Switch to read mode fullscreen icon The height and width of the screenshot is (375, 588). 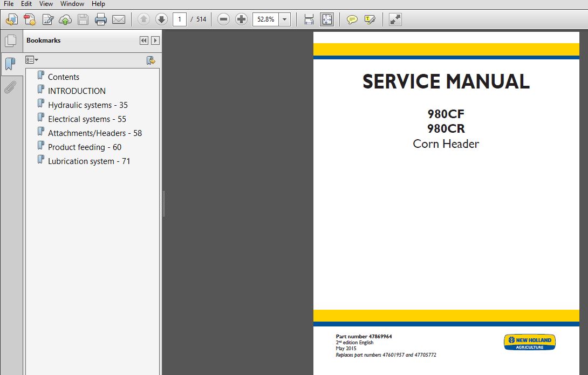[395, 19]
